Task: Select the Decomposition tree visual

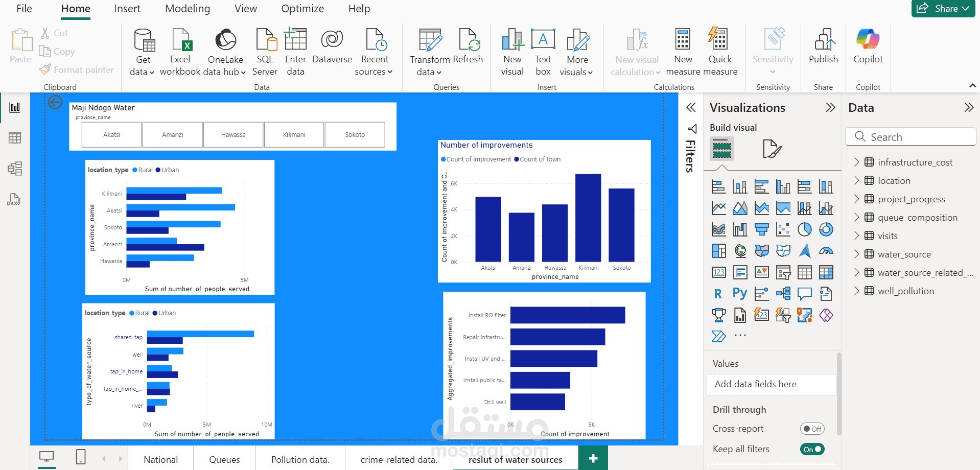Action: (x=783, y=294)
